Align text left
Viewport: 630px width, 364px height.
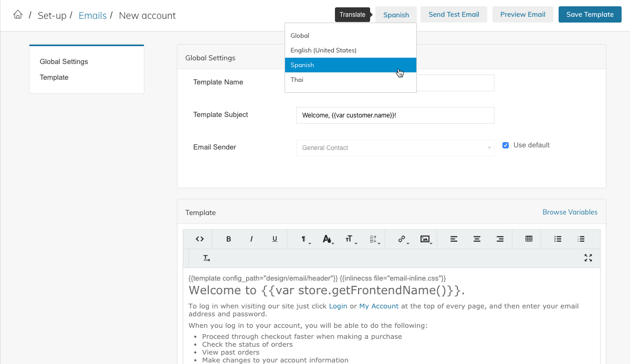pos(454,239)
